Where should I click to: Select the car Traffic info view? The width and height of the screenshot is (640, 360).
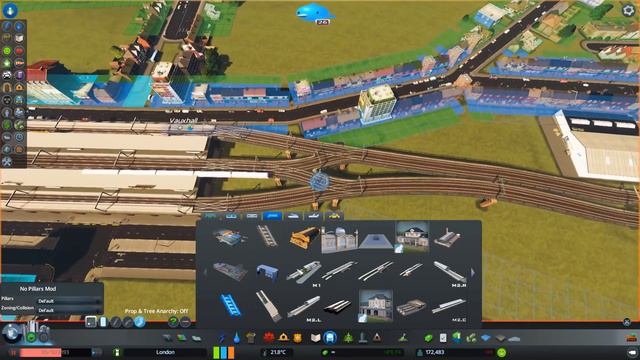click(x=7, y=76)
